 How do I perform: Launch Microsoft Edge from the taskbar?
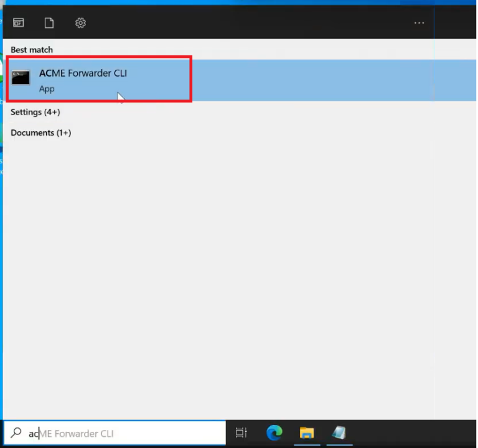coord(274,433)
